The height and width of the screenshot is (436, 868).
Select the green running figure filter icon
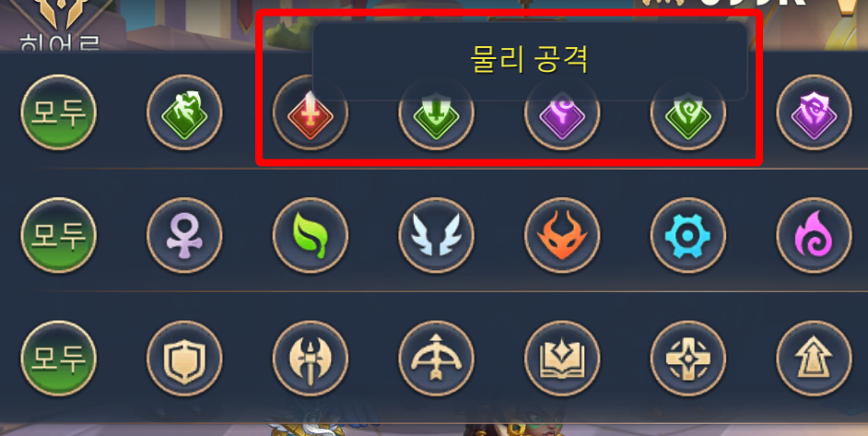point(184,112)
